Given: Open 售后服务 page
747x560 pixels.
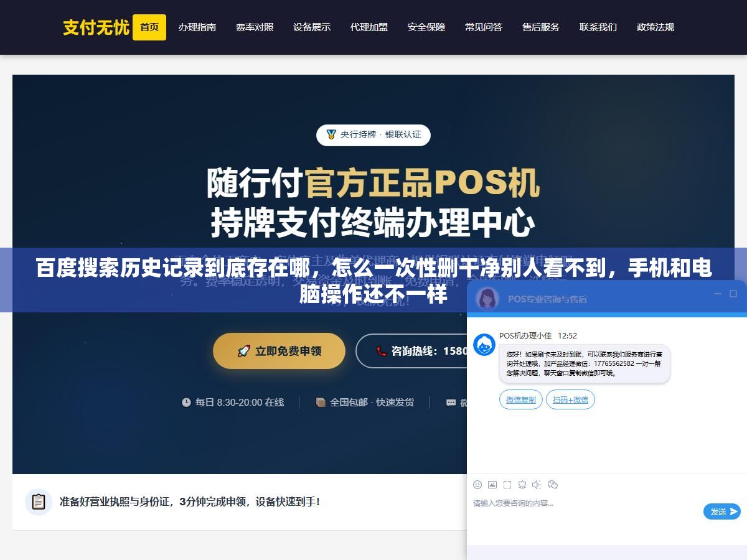Looking at the screenshot, I should (x=541, y=27).
